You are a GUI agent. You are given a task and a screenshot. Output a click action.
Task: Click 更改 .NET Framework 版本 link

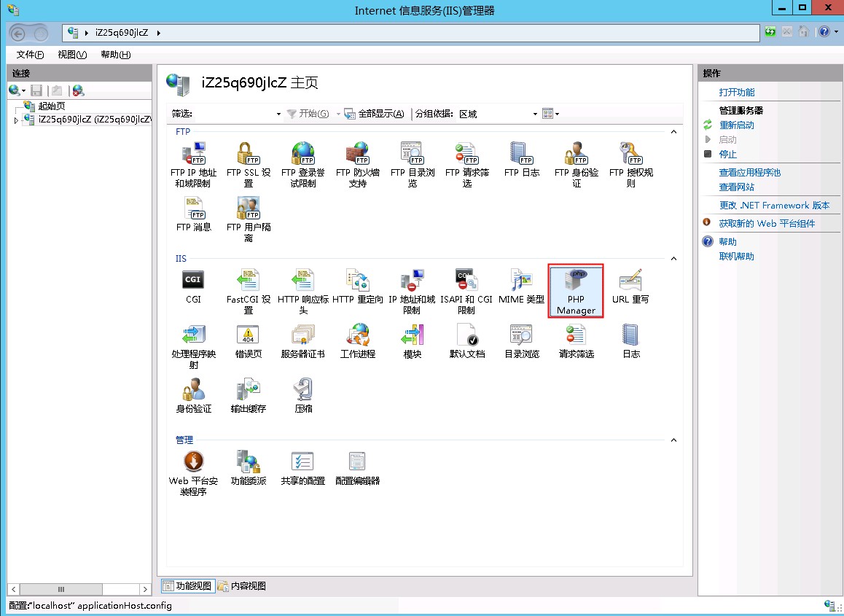click(775, 205)
